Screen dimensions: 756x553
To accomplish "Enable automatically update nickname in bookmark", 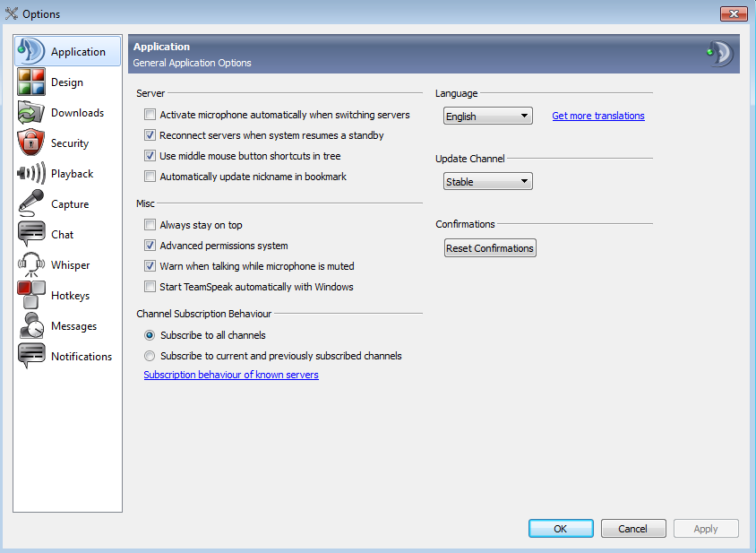I will point(150,177).
